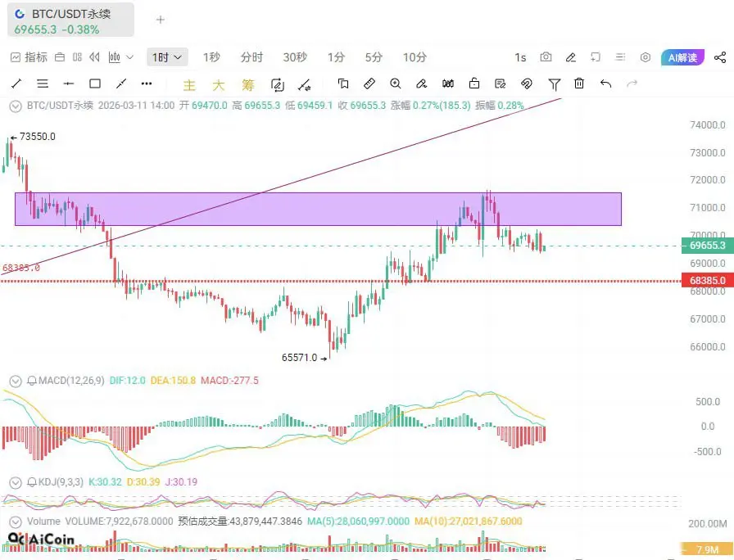The height and width of the screenshot is (560, 734).
Task: Switch to the 5分 interval
Action: (x=374, y=57)
